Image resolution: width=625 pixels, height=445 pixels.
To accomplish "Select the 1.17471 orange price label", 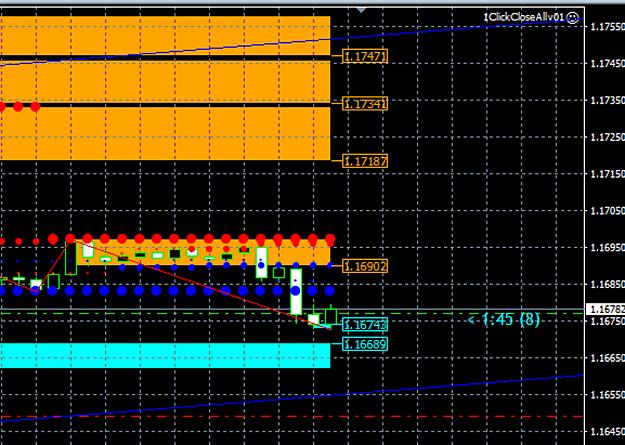I will tap(365, 57).
